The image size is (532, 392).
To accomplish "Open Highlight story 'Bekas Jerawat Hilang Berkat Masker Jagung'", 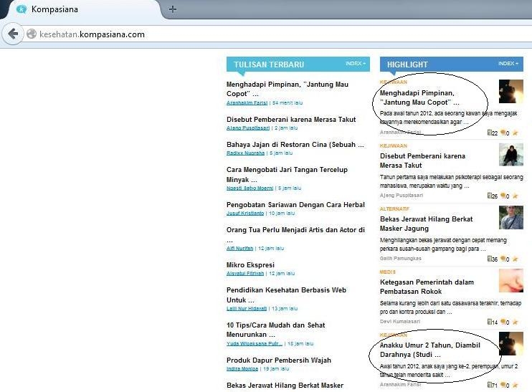I will click(x=426, y=224).
